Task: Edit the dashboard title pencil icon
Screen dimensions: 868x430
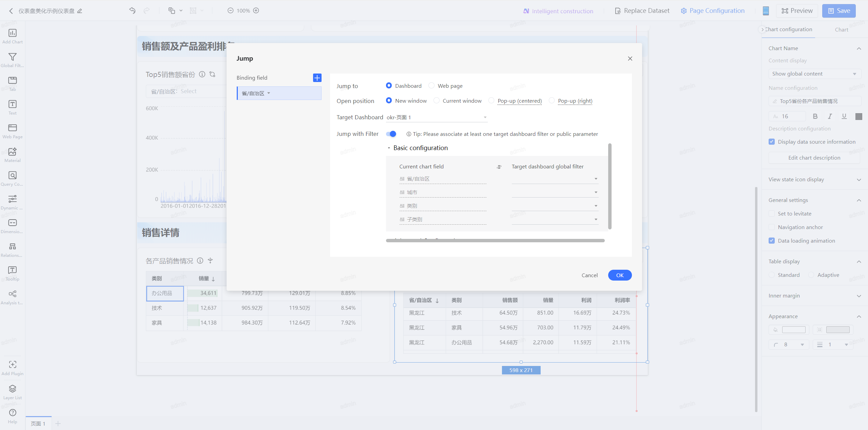Action: (x=80, y=11)
